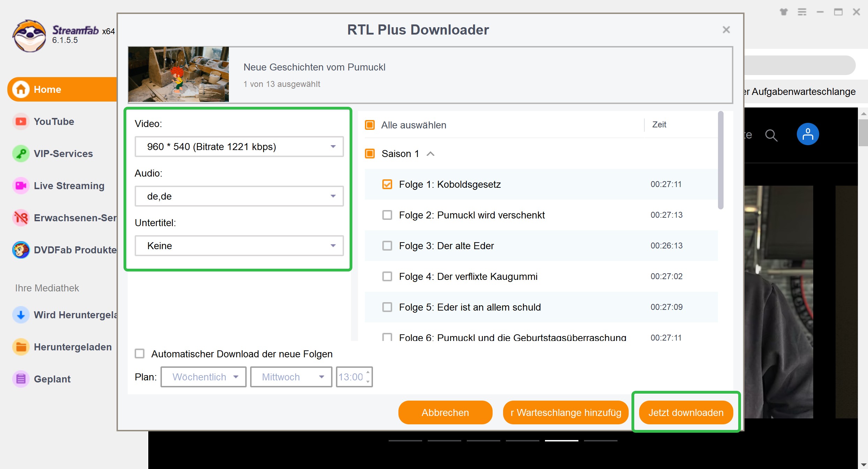Click zur Warteschlange hinzufügen button
This screenshot has height=469, width=868.
[x=566, y=412]
